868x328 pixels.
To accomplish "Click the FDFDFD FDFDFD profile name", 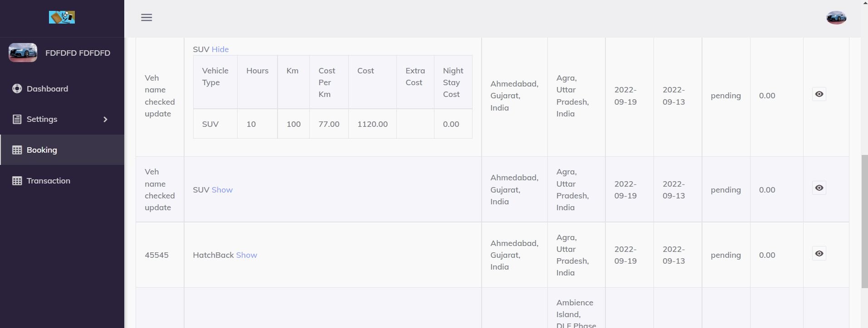I will [78, 53].
